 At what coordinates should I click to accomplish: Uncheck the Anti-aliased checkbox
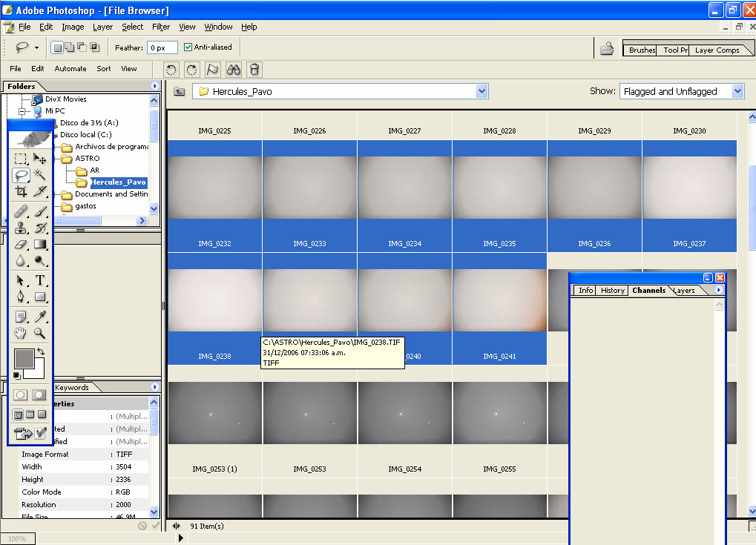pyautogui.click(x=188, y=47)
